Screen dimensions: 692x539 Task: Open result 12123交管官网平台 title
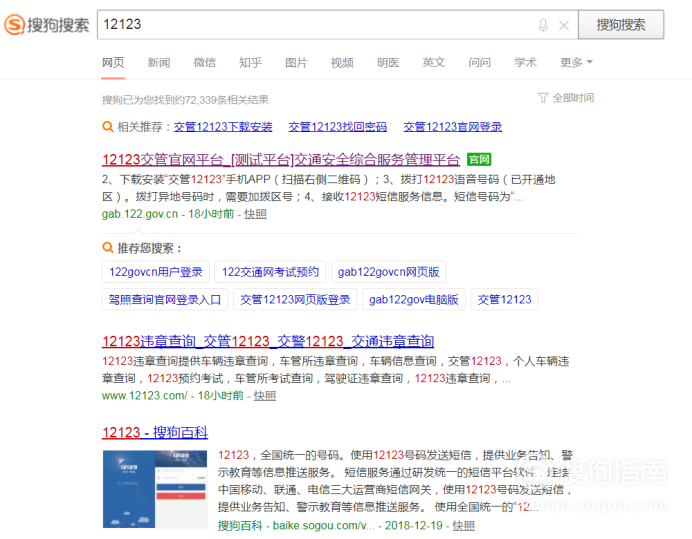281,159
